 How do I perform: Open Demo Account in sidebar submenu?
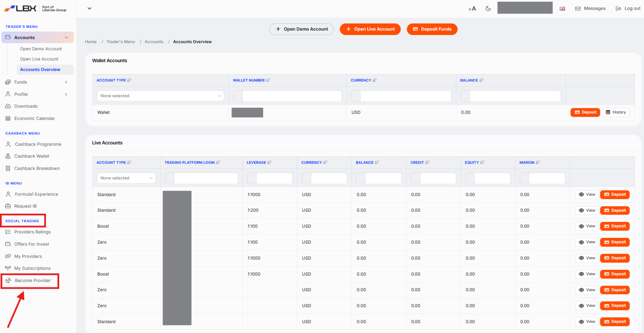(x=41, y=49)
